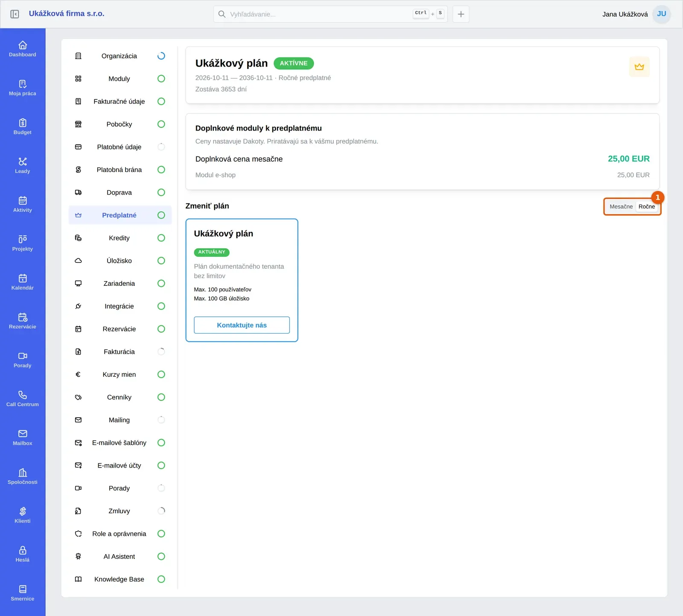Select Platobná brána settings item
Viewport: 683px width, 616px height.
120,170
